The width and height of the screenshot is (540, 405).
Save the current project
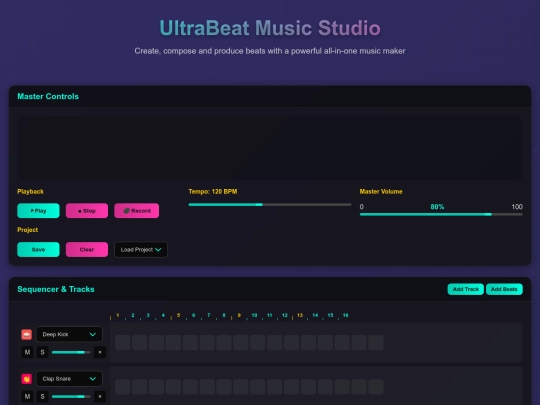[38, 250]
